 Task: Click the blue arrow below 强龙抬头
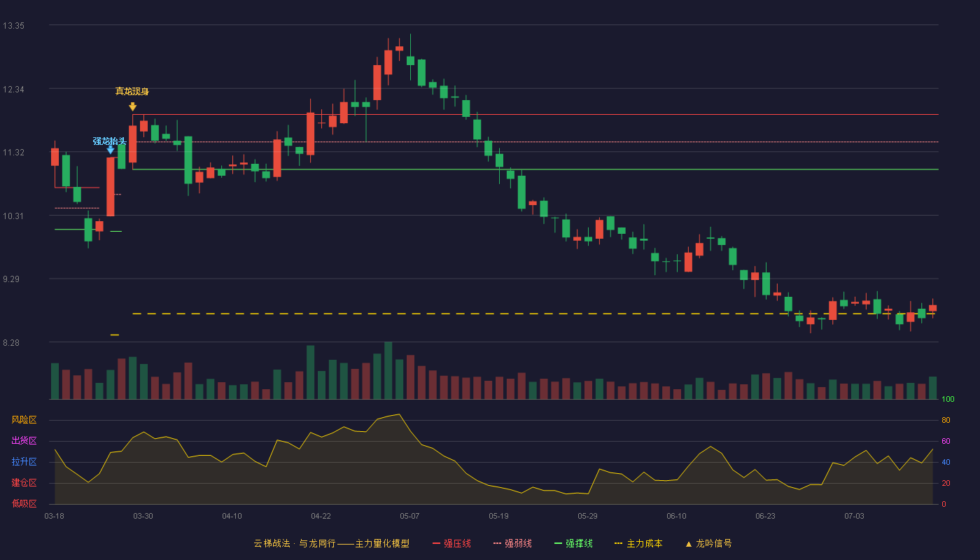(x=111, y=150)
